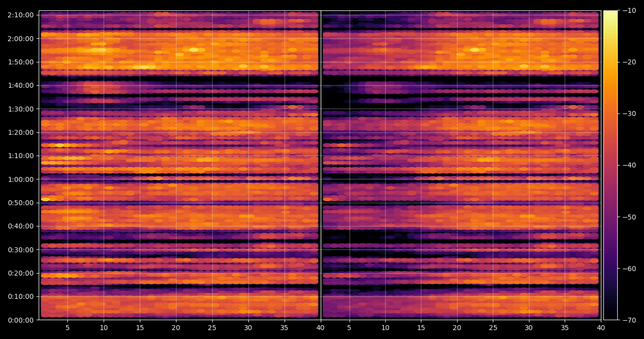Click x-axis label 40 at right heatmap end
The height and width of the screenshot is (339, 644).
[601, 328]
